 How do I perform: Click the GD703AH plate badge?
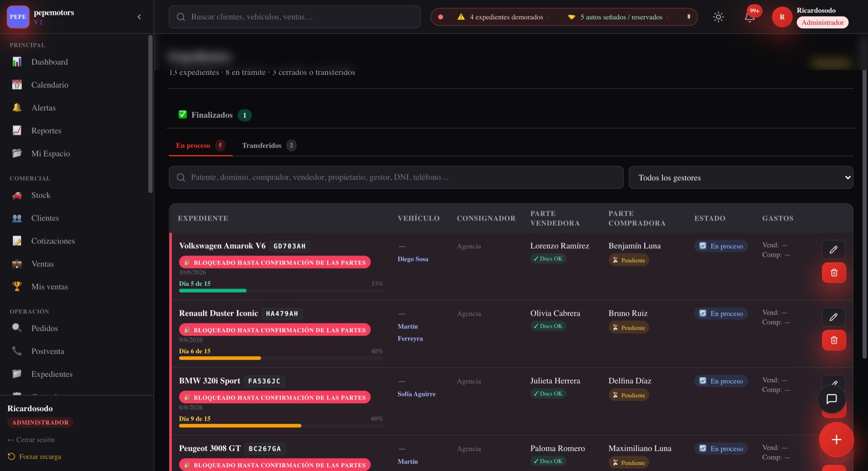tap(289, 246)
